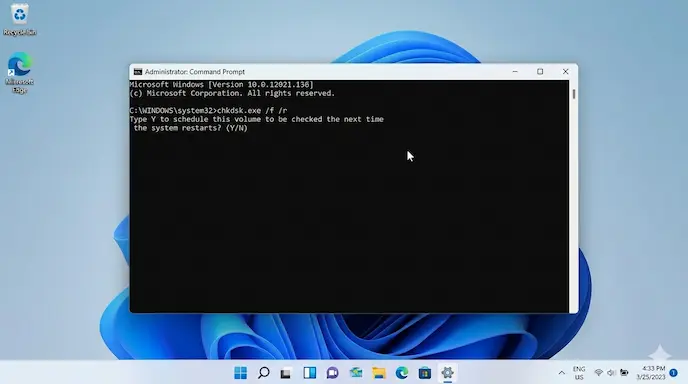Click the 'Type Y to schedule this volume' line
Viewport: 688px width, 384px height.
tap(257, 119)
